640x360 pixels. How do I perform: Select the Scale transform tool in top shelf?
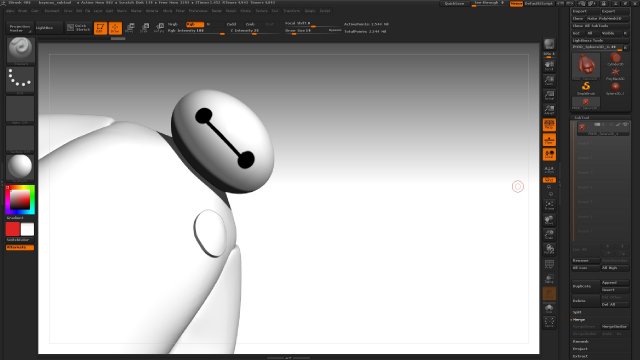pos(145,28)
